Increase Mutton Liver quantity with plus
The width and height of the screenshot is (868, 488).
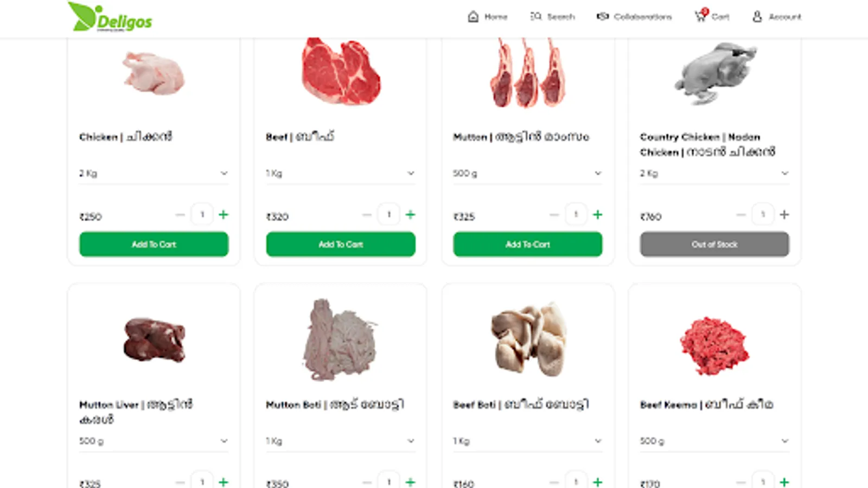tap(224, 481)
